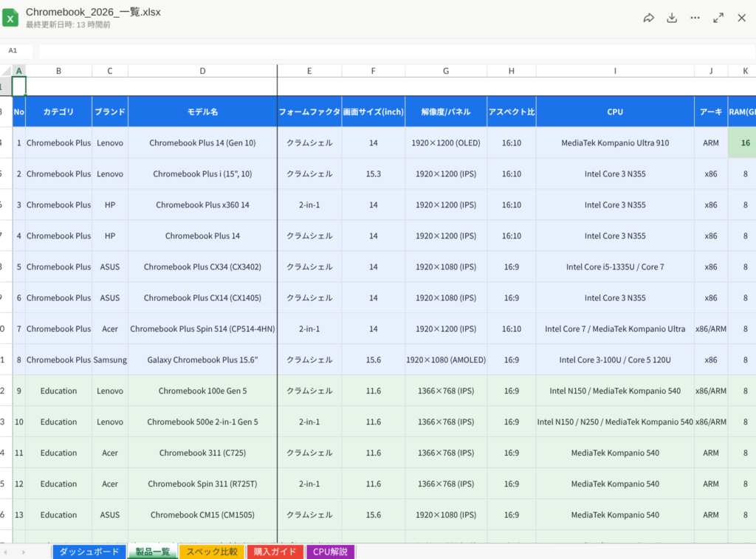Select column I header
The height and width of the screenshot is (559, 756).
pos(614,71)
